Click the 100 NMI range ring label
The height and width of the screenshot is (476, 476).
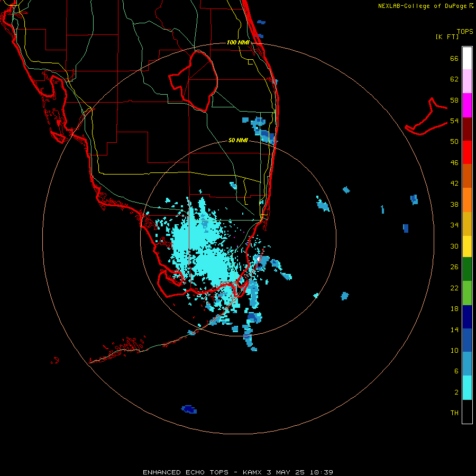238,42
